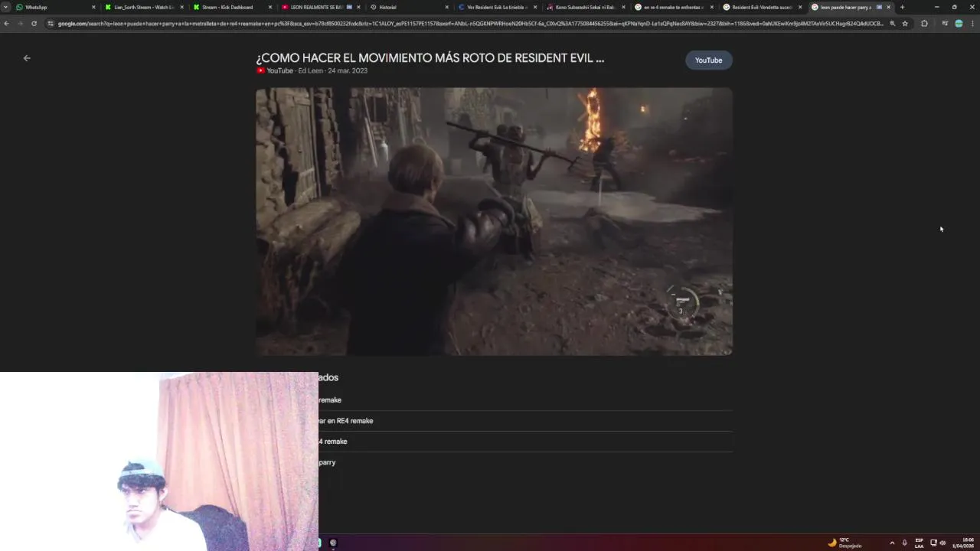Image resolution: width=980 pixels, height=551 pixels.
Task: Close the Historial tab
Action: [447, 7]
